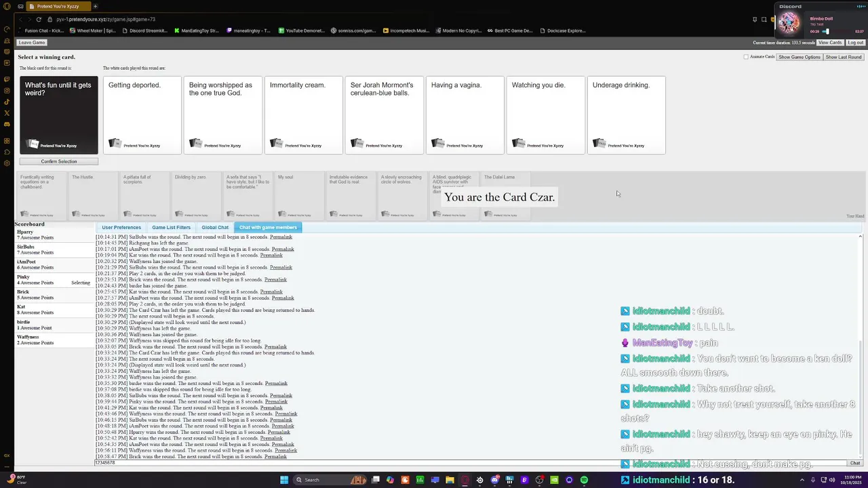Open the Wheel Maker bookmark
This screenshot has height=488, width=868.
pos(92,30)
